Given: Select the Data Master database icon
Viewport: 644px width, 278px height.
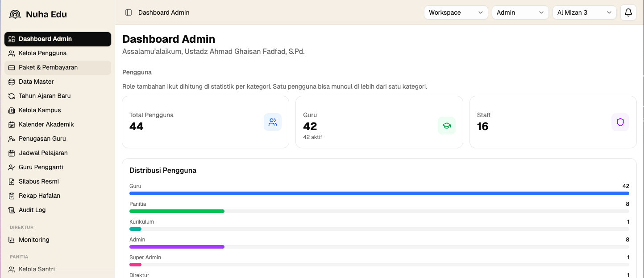Looking at the screenshot, I should tap(12, 82).
